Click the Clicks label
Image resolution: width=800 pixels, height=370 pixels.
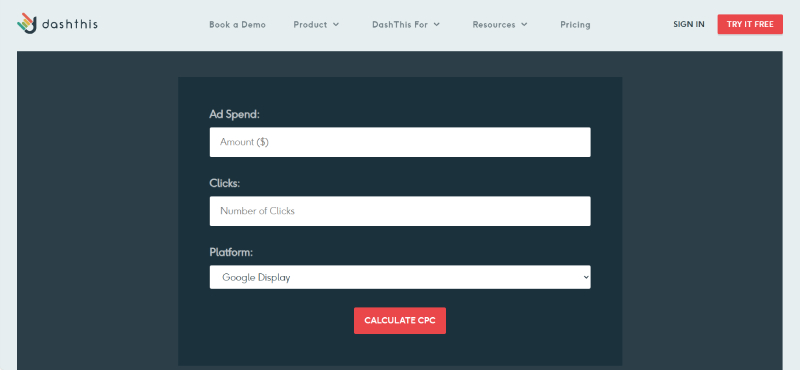click(x=224, y=183)
